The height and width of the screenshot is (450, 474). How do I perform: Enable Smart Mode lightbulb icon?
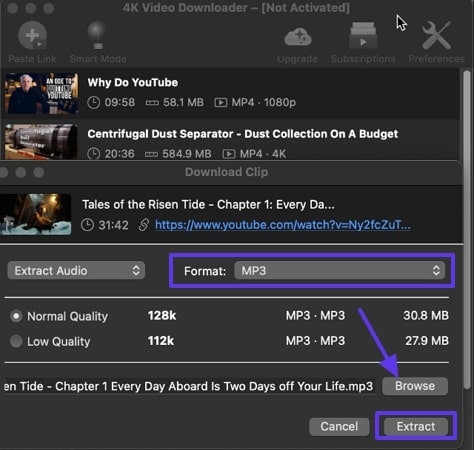click(x=97, y=35)
